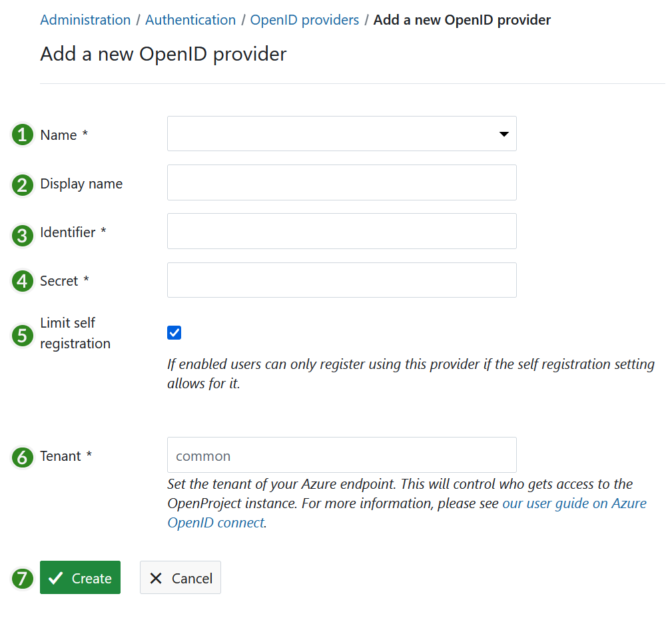Screen dimensions: 672x618
Task: Click the green number 5 badge
Action: coord(23,335)
